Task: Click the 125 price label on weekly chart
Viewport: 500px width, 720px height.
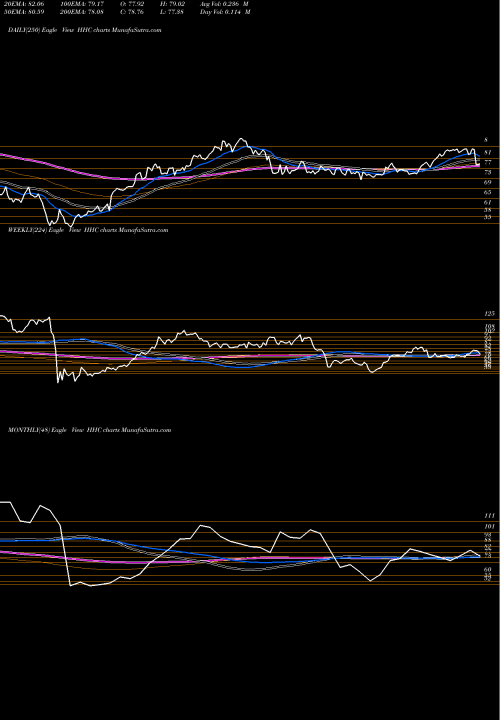Action: tap(489, 314)
